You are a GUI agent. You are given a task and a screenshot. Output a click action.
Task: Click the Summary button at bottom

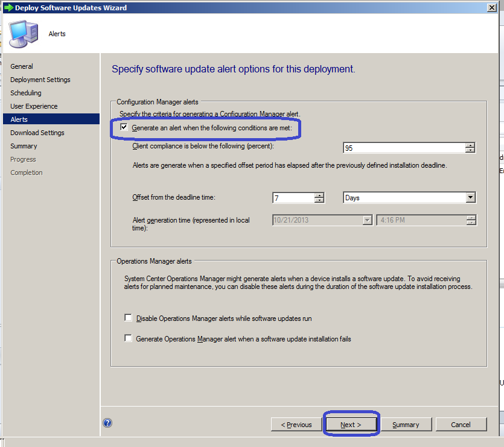click(x=406, y=425)
